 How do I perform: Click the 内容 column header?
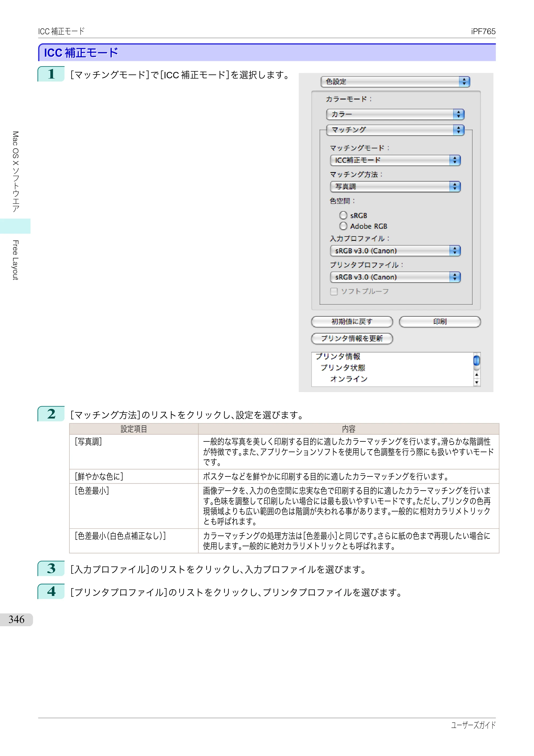pyautogui.click(x=349, y=429)
